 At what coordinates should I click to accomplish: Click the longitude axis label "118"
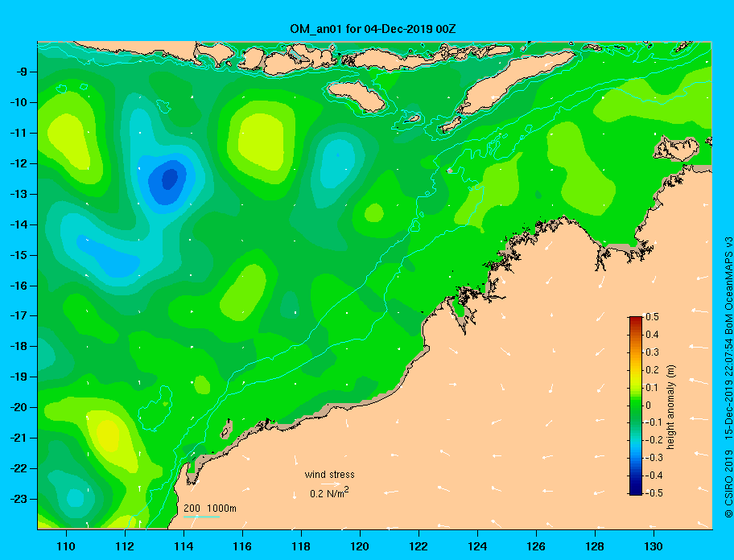point(301,546)
